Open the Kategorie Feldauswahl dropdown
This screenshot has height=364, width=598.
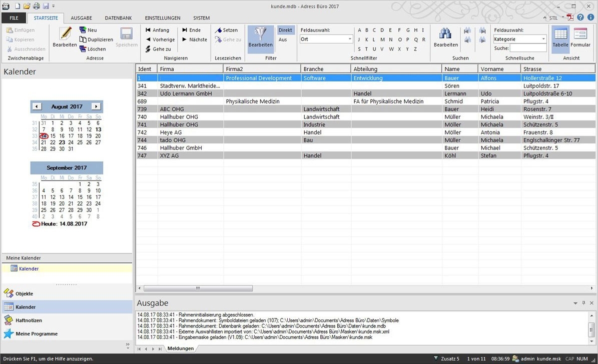(543, 39)
